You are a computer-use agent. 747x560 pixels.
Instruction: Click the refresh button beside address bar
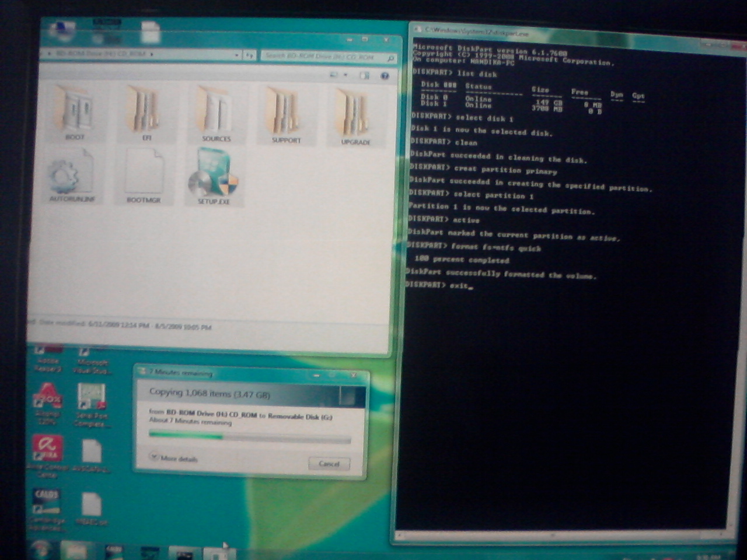(x=249, y=55)
